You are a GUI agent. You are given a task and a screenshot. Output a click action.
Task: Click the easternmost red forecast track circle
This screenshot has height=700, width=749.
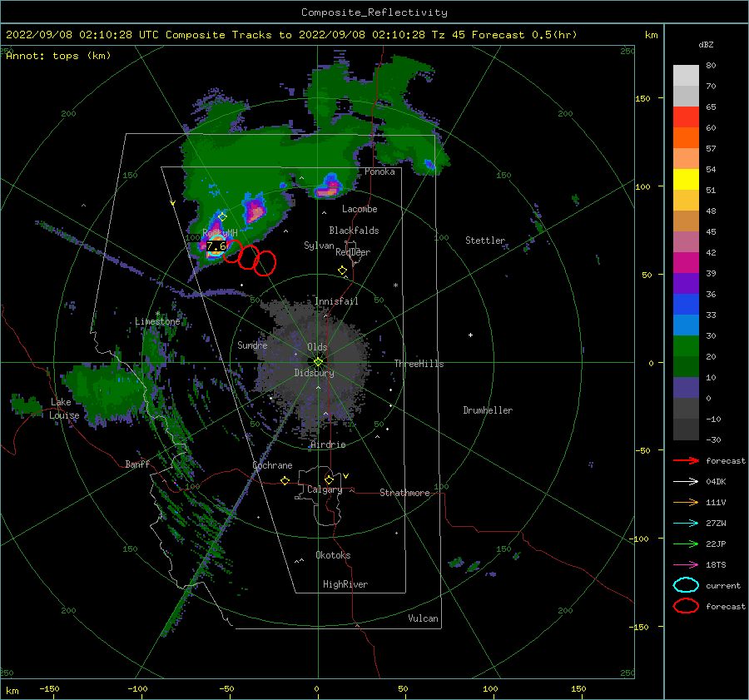pos(265,263)
